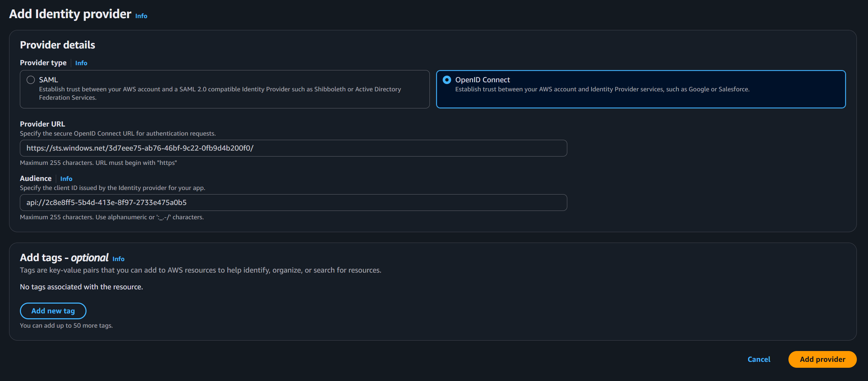Click the Add new tag button
This screenshot has height=381, width=868.
coord(53,311)
